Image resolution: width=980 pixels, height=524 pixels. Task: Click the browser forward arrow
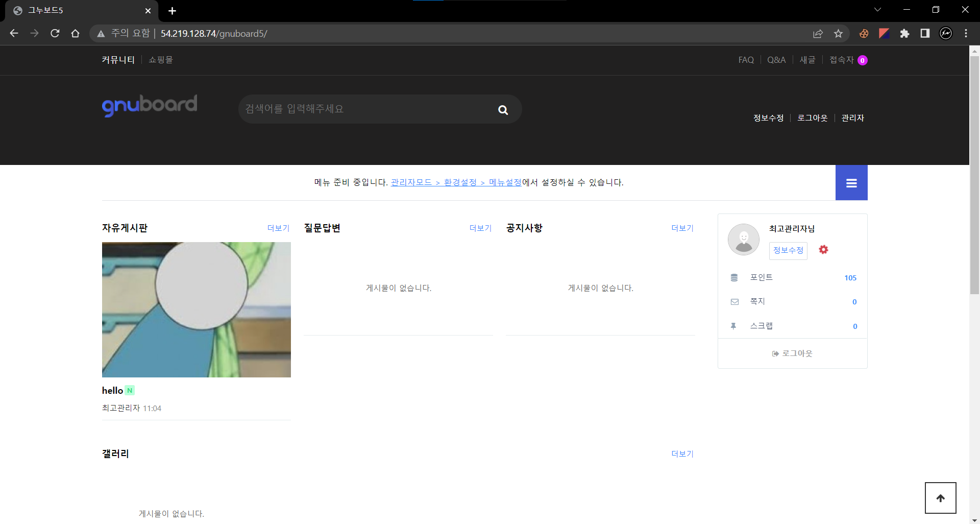[34, 33]
